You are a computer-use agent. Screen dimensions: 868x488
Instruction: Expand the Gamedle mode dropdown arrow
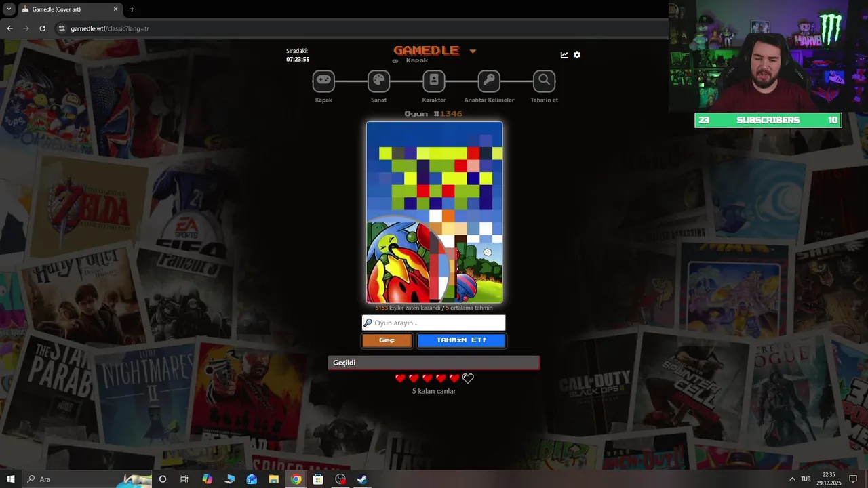point(473,52)
